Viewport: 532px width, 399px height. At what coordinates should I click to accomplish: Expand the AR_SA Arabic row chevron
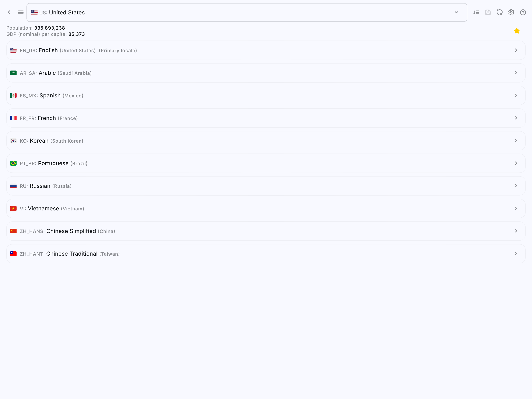(516, 73)
